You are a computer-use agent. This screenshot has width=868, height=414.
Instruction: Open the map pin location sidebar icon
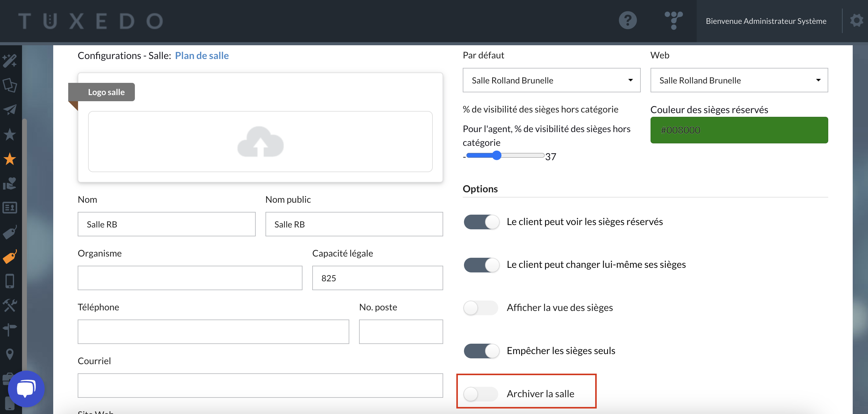tap(10, 354)
